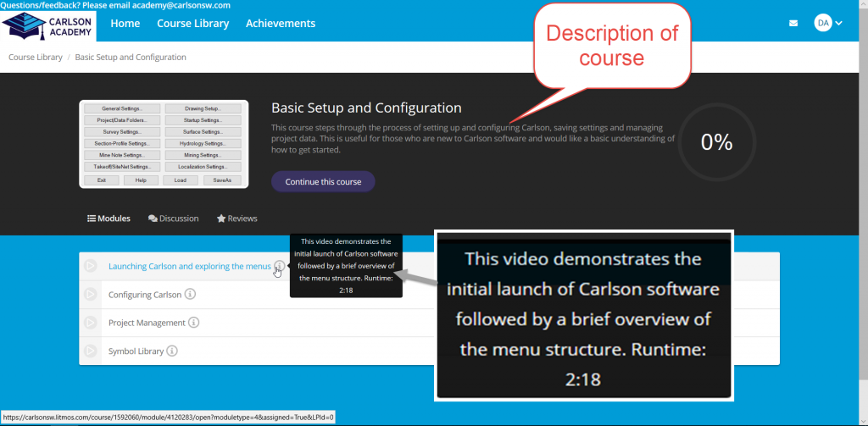This screenshot has height=426, width=868.
Task: Click play icon for Symbol Library
Action: (x=90, y=351)
